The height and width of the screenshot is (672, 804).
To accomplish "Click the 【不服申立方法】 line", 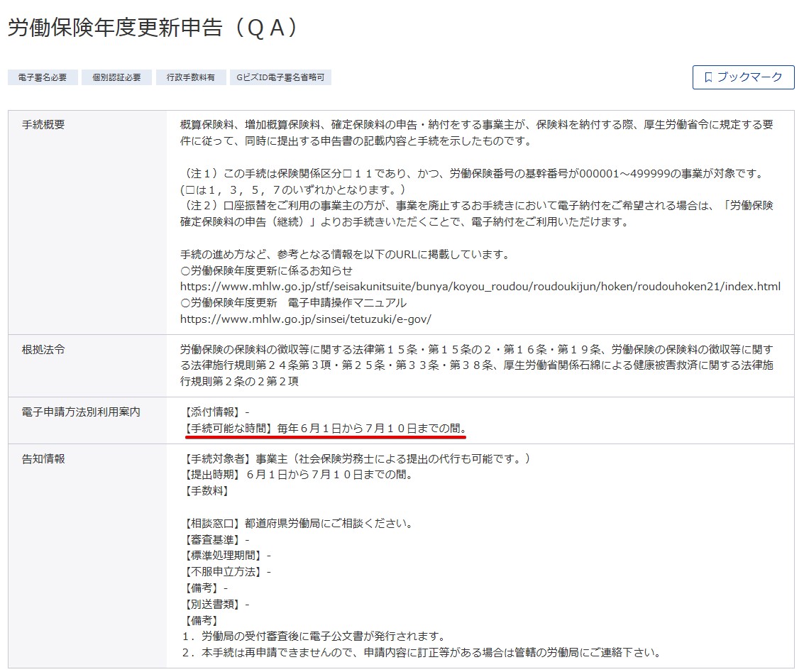I will click(227, 571).
